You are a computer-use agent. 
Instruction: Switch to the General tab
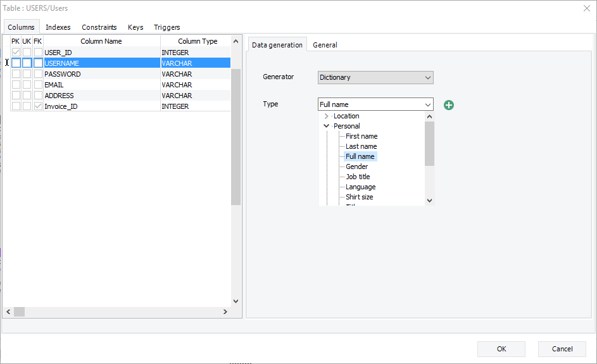(x=325, y=45)
